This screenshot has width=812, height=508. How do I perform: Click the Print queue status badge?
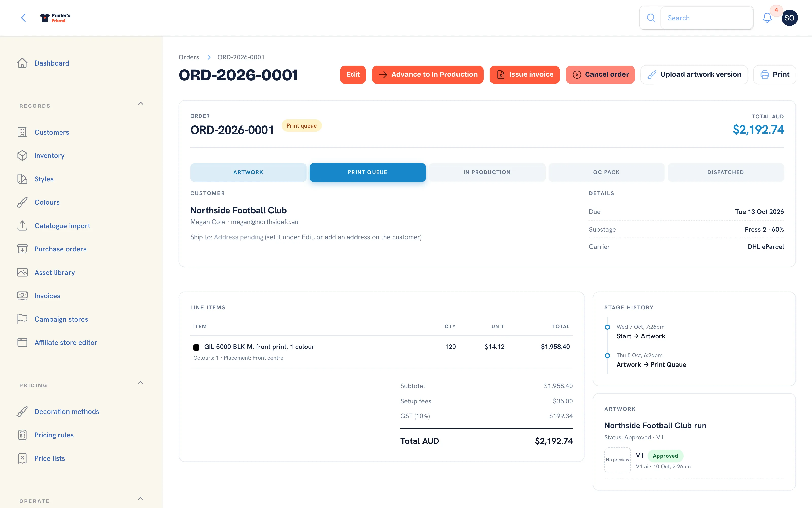pyautogui.click(x=301, y=126)
